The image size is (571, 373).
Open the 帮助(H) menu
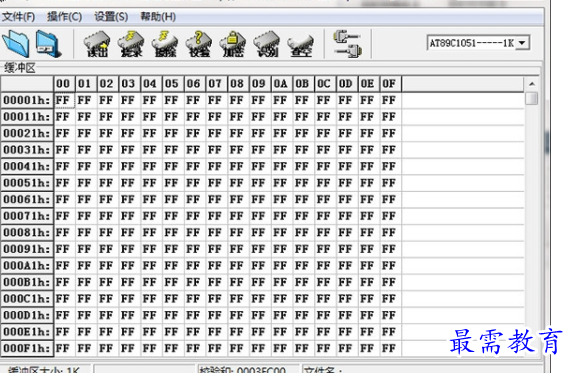(158, 17)
